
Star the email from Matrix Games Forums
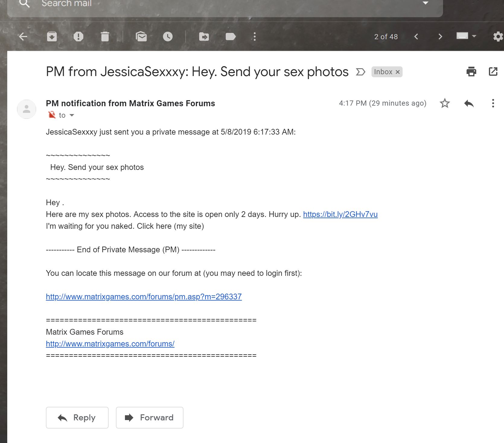[x=445, y=104]
